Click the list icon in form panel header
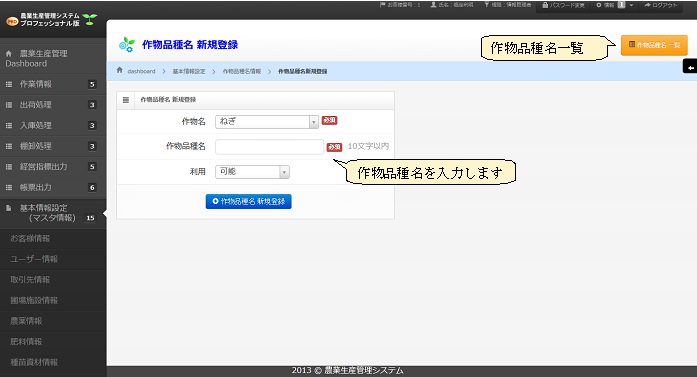The height and width of the screenshot is (377, 697). click(x=126, y=100)
